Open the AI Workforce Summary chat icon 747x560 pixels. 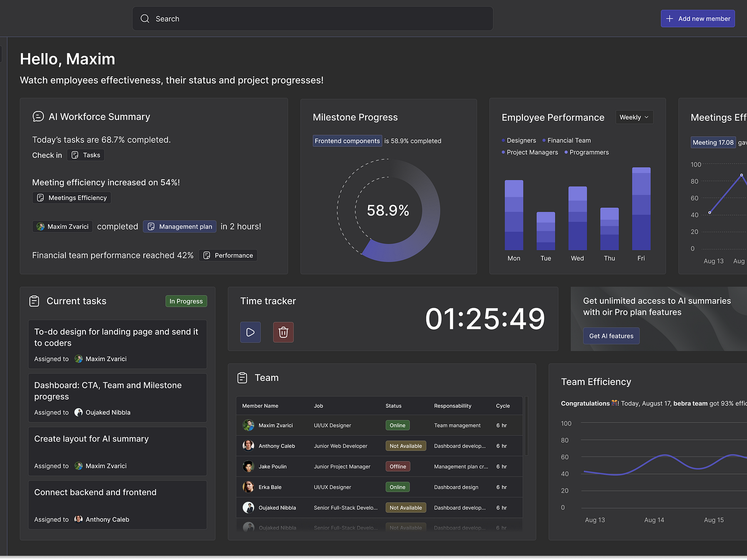[38, 116]
